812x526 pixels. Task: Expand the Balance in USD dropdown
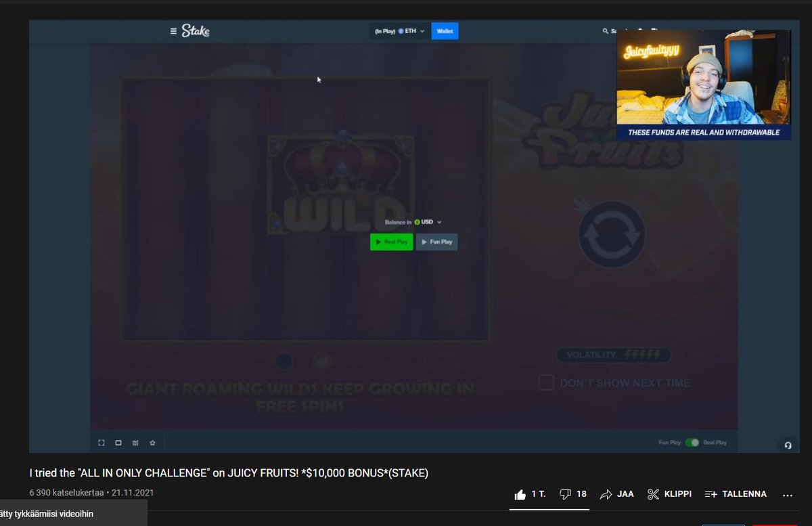413,222
